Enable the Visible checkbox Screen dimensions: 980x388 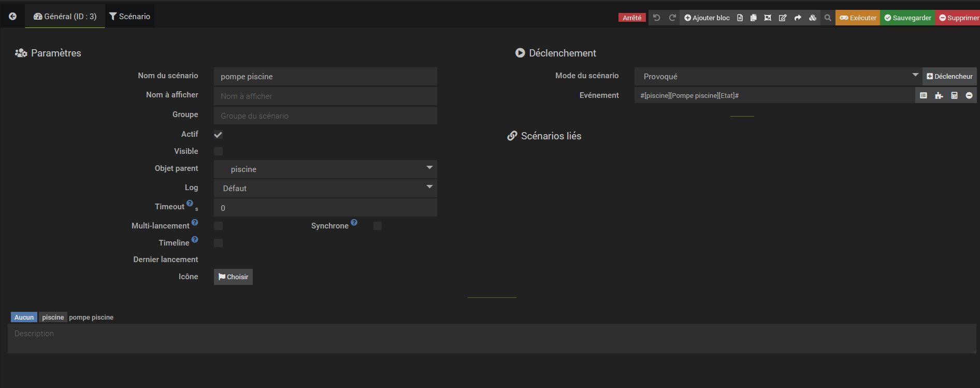point(218,151)
